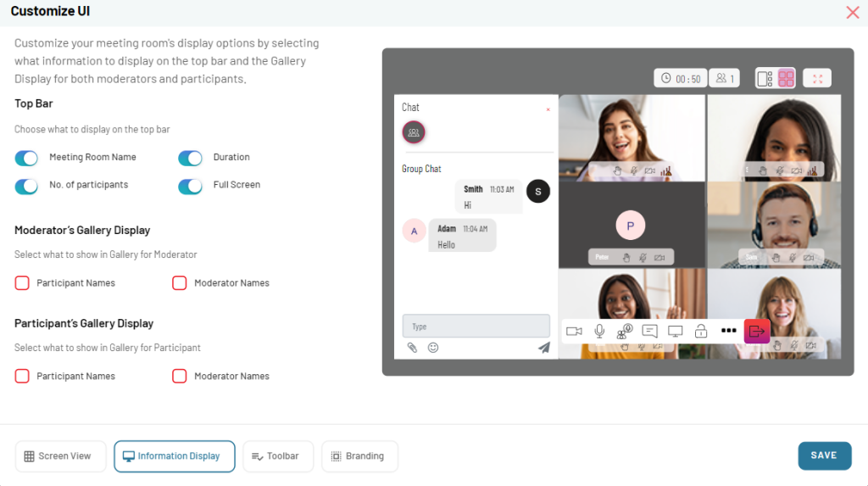Open the Branding tab

[359, 456]
